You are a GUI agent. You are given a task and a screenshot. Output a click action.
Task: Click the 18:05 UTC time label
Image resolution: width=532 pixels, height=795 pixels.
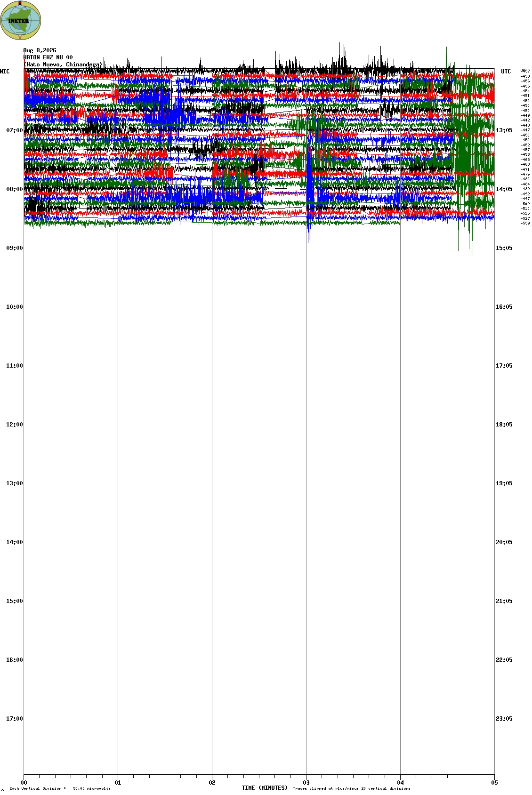pyautogui.click(x=504, y=425)
